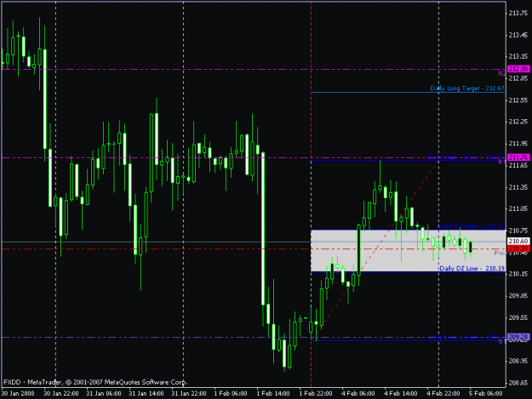This screenshot has width=532, height=399.
Task: Click the '31 Jan 22:00' time label
Action: tap(189, 393)
